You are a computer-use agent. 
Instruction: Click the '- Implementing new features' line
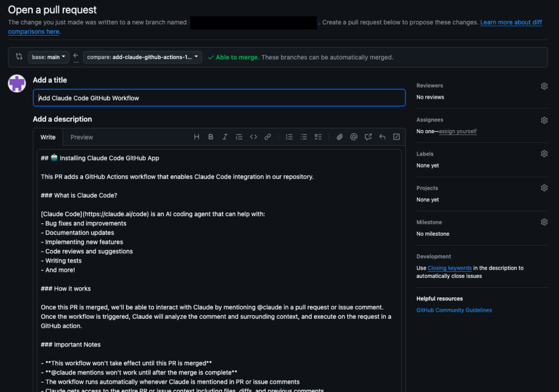click(x=82, y=242)
